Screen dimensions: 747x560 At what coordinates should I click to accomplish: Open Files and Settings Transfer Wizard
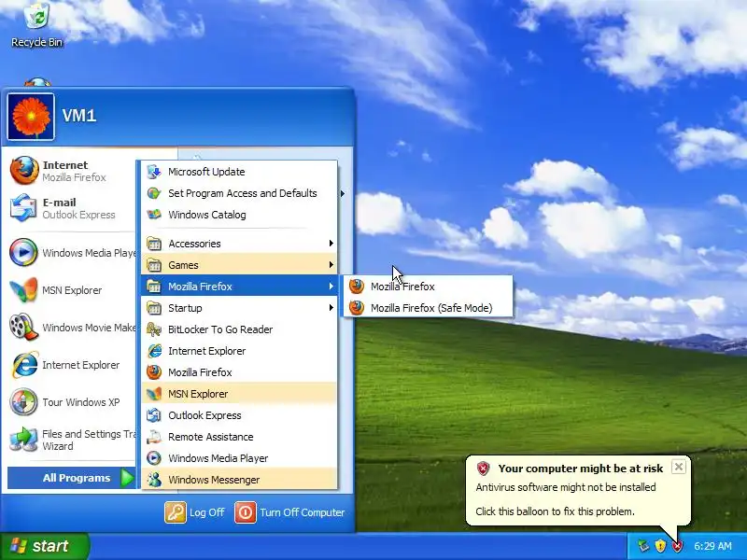pyautogui.click(x=72, y=440)
